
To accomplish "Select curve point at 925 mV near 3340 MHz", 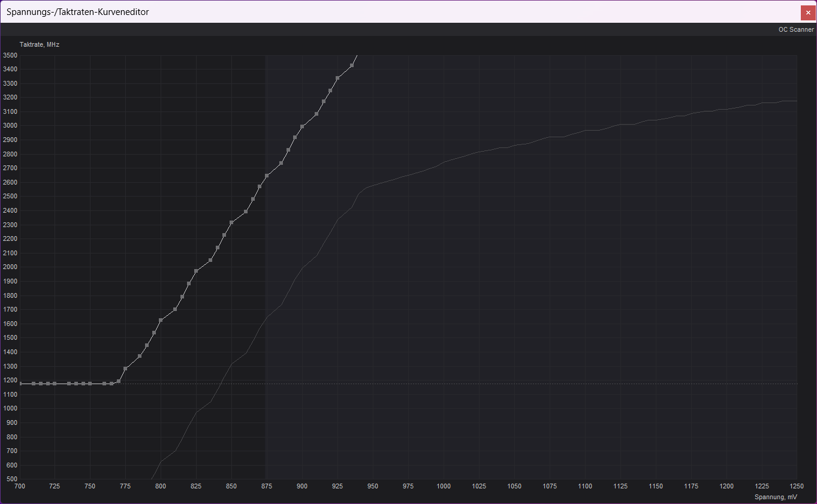I will tap(337, 78).
